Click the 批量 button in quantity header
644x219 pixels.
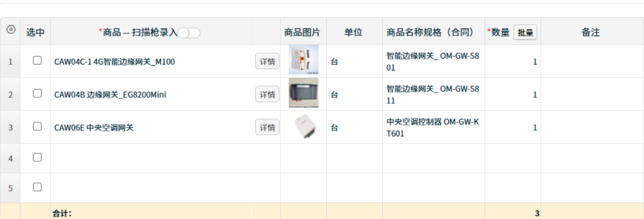[x=525, y=33]
